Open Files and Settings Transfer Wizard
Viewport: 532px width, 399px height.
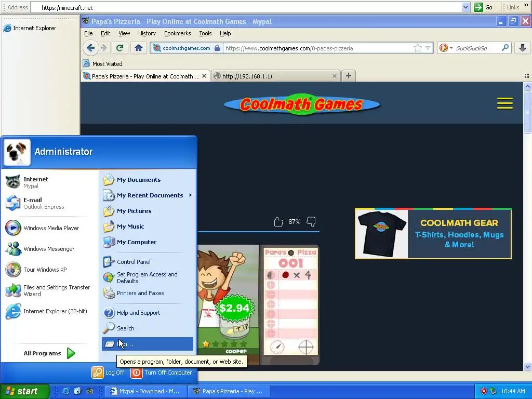click(x=49, y=290)
